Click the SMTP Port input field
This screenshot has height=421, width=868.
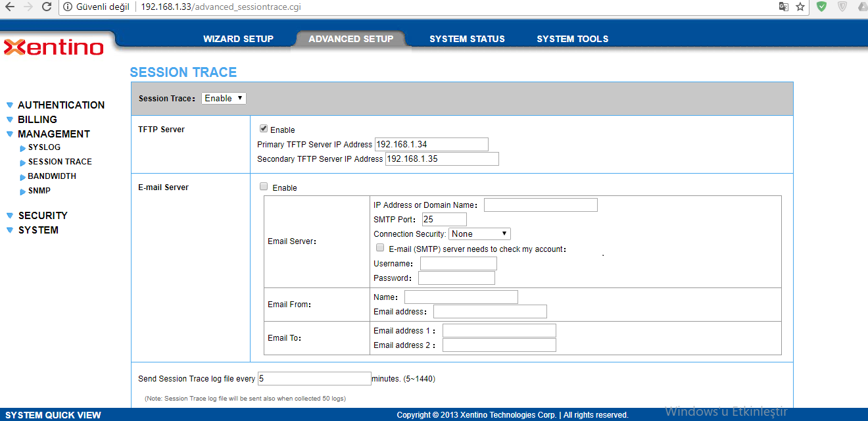pyautogui.click(x=444, y=219)
